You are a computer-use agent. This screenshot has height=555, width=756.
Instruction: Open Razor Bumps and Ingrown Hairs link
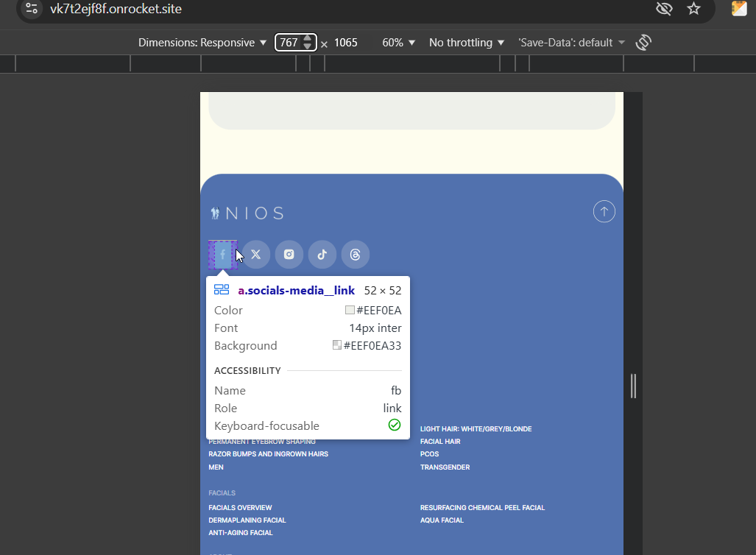[x=268, y=453]
